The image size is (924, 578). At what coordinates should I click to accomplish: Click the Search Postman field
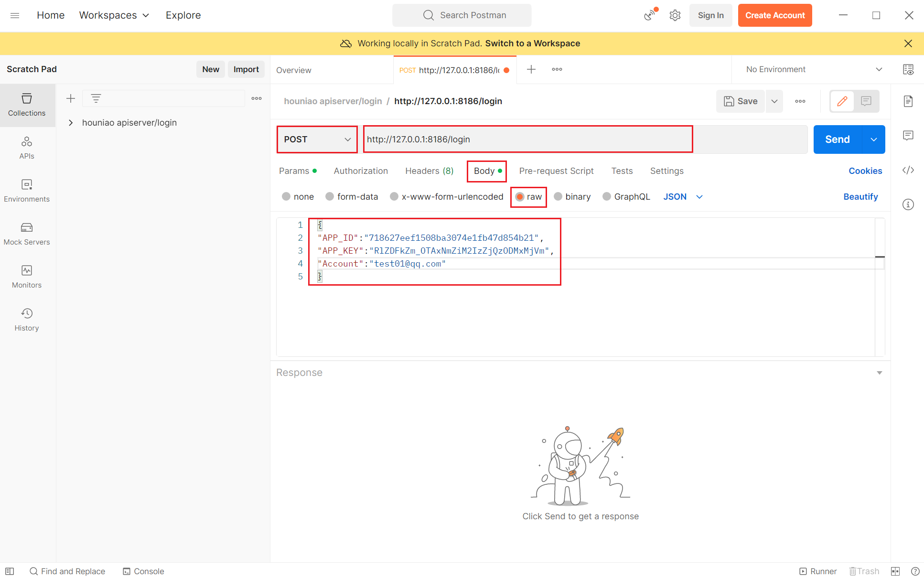(x=462, y=15)
